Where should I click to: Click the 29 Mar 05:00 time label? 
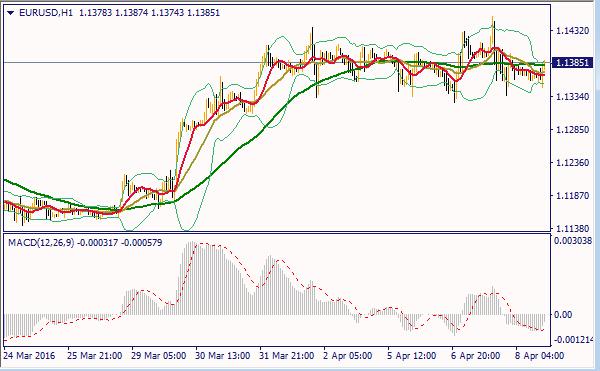click(159, 356)
